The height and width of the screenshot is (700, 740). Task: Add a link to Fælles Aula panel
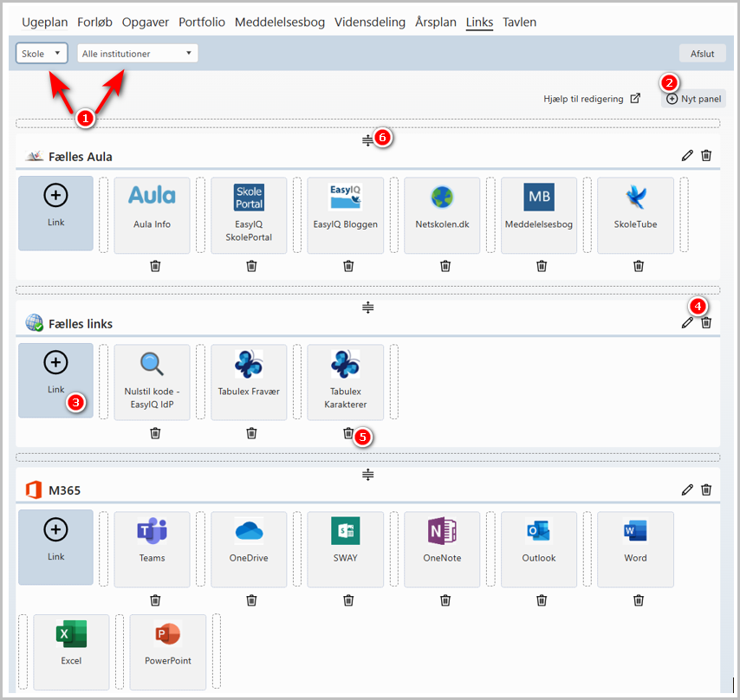55,213
